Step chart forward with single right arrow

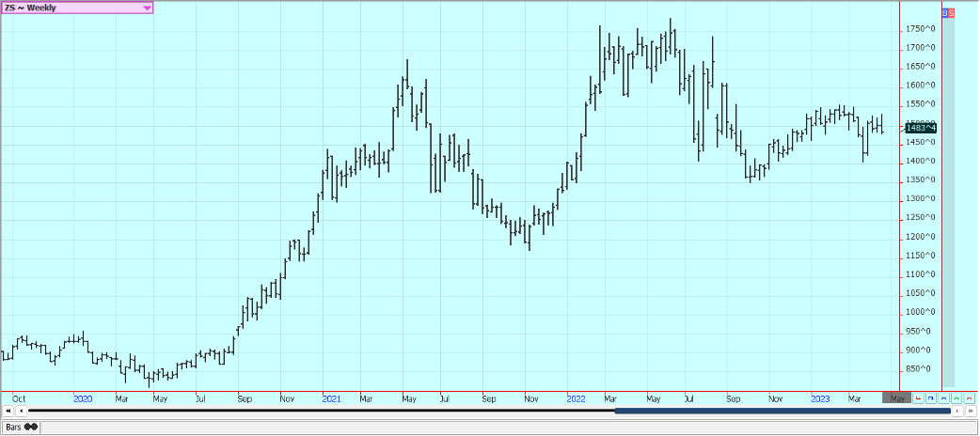(x=957, y=411)
